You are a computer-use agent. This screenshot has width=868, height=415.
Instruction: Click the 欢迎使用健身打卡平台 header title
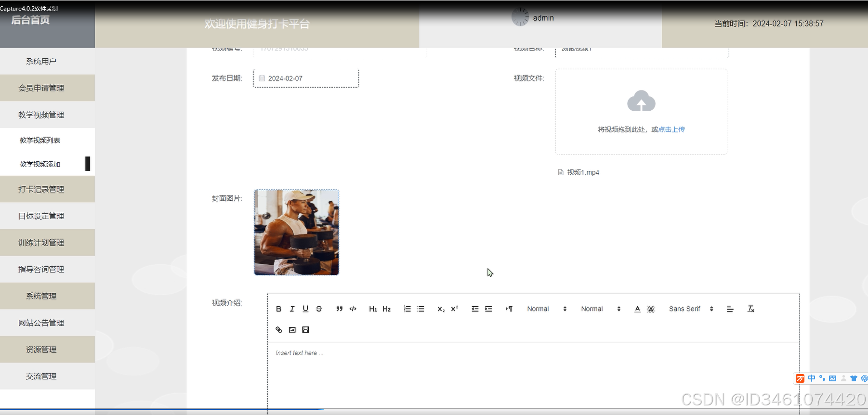click(257, 24)
